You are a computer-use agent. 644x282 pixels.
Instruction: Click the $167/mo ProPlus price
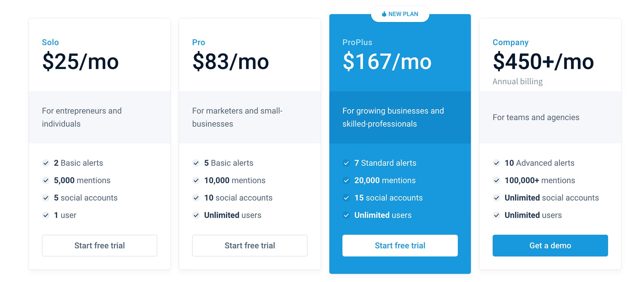click(387, 62)
